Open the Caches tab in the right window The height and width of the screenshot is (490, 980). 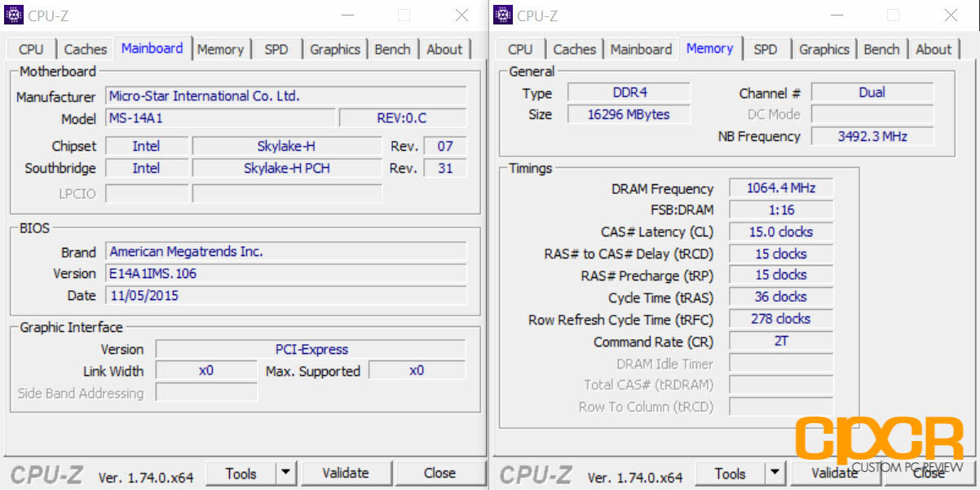point(575,49)
